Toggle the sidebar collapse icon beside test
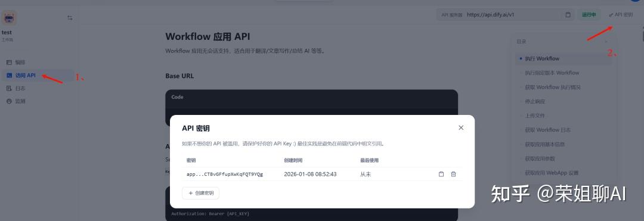Screen dimensions: 644x221 point(70,18)
